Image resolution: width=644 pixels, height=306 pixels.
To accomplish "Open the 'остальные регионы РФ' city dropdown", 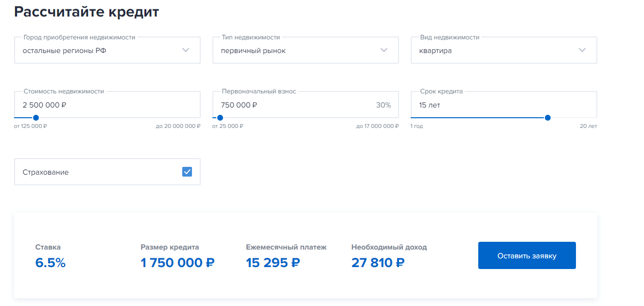I will (x=97, y=51).
